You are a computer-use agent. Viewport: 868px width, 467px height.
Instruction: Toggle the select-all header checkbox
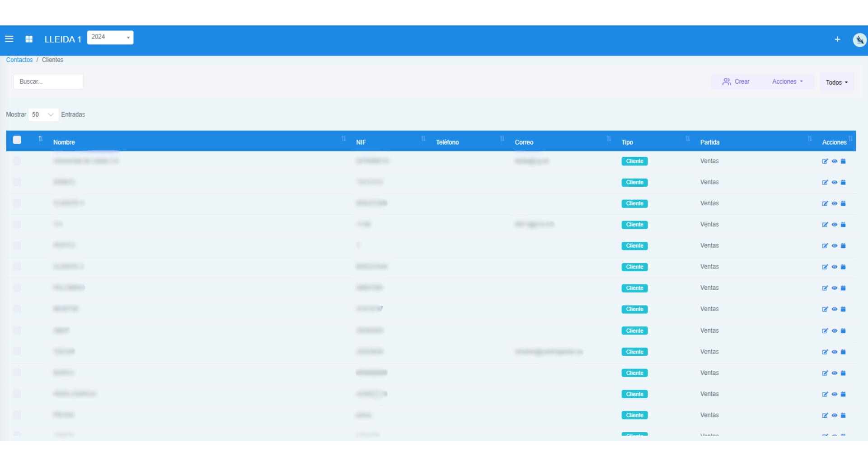pos(17,140)
